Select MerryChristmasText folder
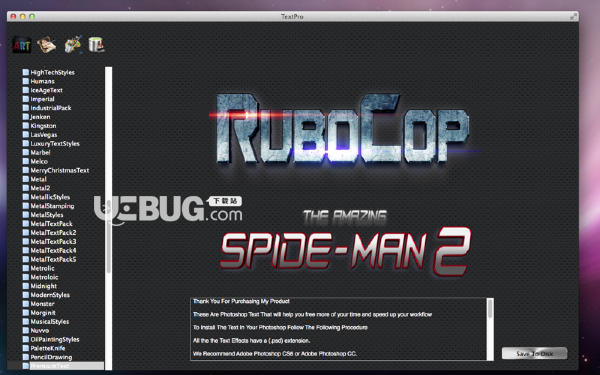 tap(56, 170)
